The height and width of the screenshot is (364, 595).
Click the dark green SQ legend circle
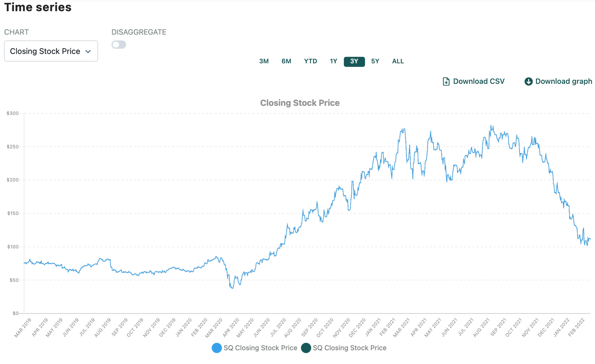point(306,348)
